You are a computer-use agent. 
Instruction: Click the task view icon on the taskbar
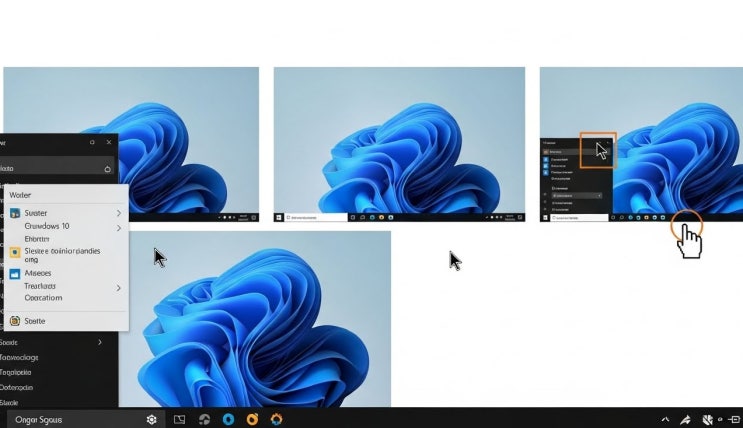(179, 419)
